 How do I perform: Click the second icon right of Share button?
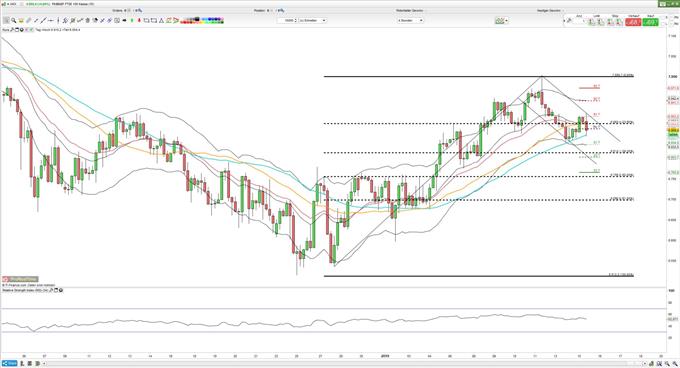point(30,363)
